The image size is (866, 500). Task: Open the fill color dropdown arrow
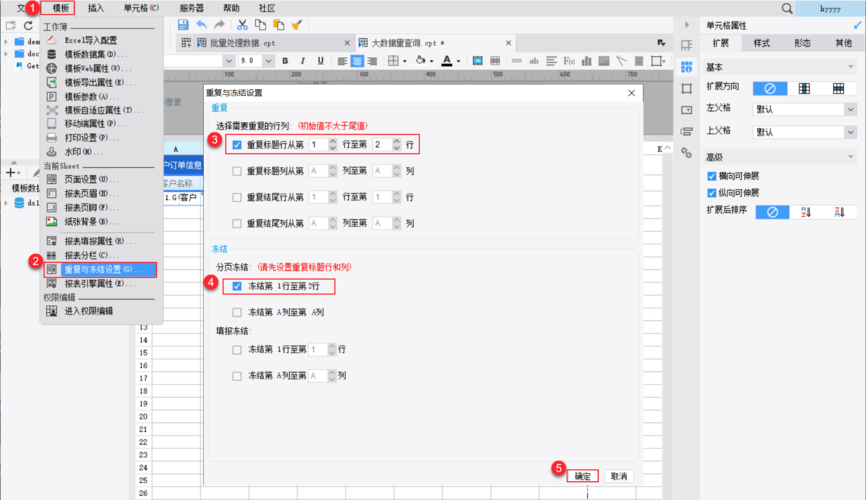pyautogui.click(x=431, y=61)
